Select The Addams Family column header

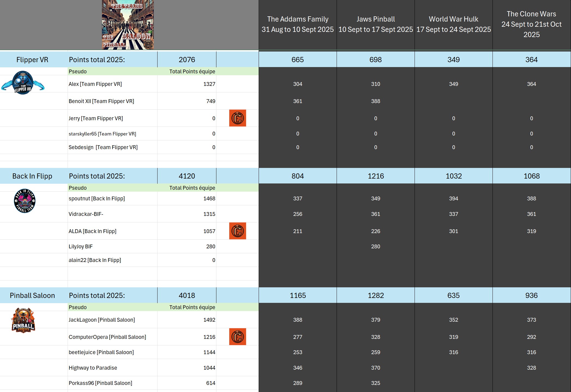298,25
